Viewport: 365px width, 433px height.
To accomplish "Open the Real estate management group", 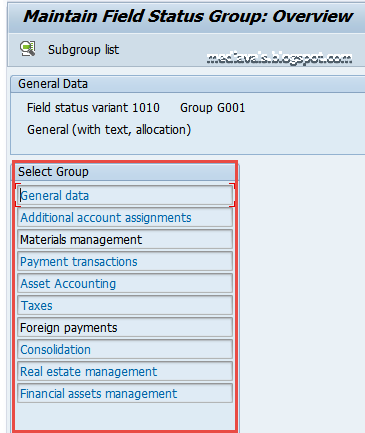I will [x=125, y=372].
